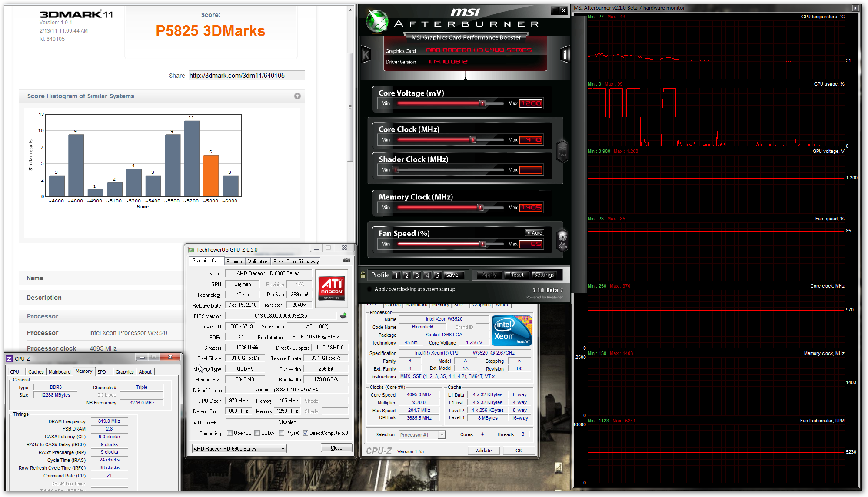Select Afterburner profile slot 5

438,275
